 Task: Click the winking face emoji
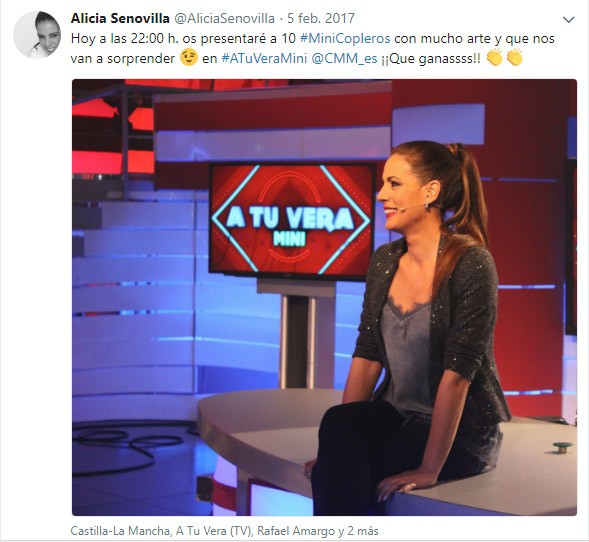(189, 58)
